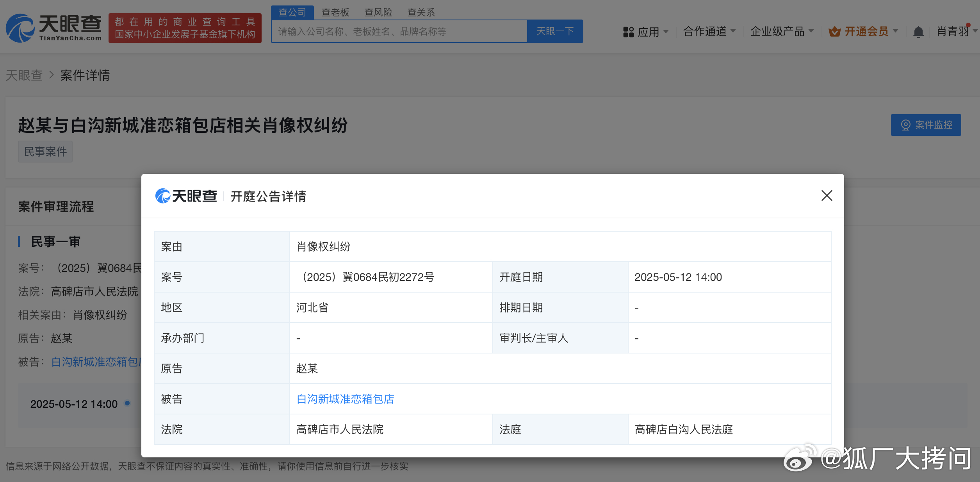
Task: Click the 案件审理流程 heading
Action: 56,206
